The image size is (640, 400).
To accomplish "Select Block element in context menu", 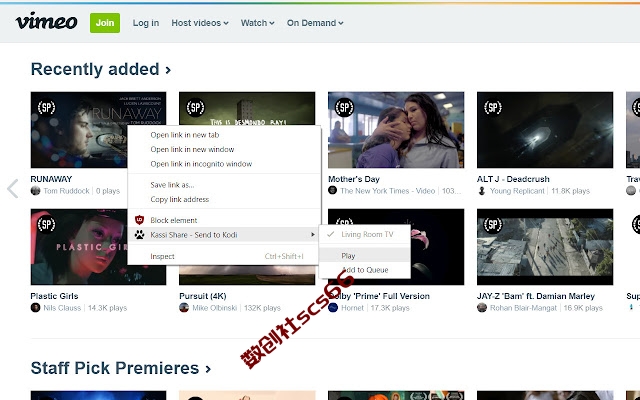I will coord(224,220).
